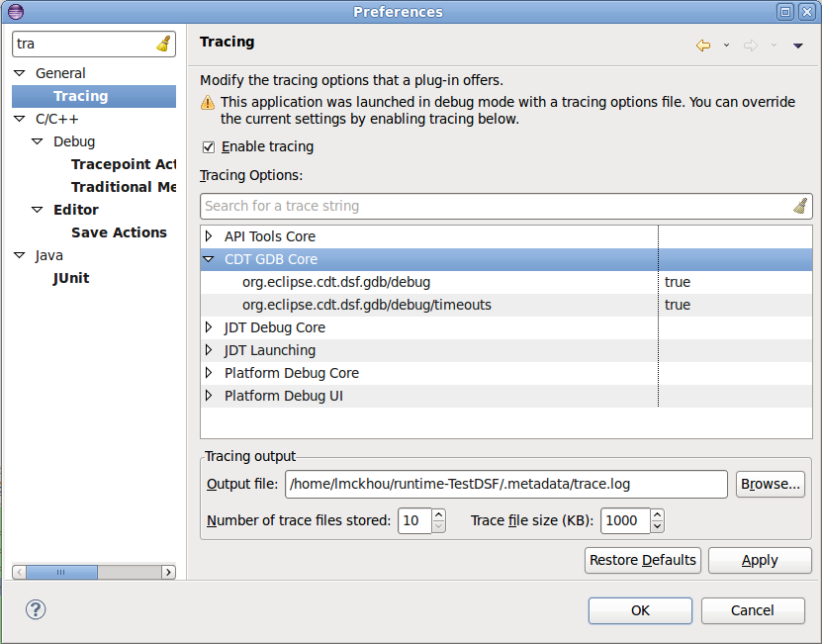Close the Preferences window
Image resolution: width=822 pixels, height=644 pixels.
coord(807,12)
